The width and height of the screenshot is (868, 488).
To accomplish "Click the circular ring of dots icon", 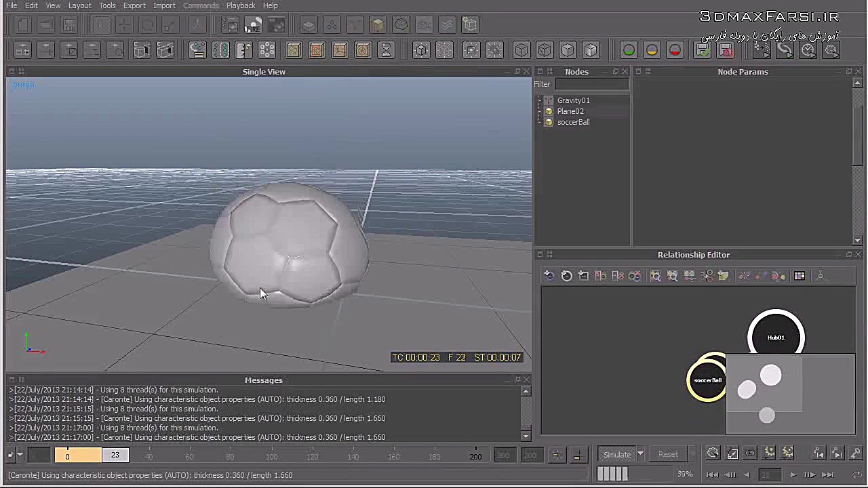I will pos(267,50).
